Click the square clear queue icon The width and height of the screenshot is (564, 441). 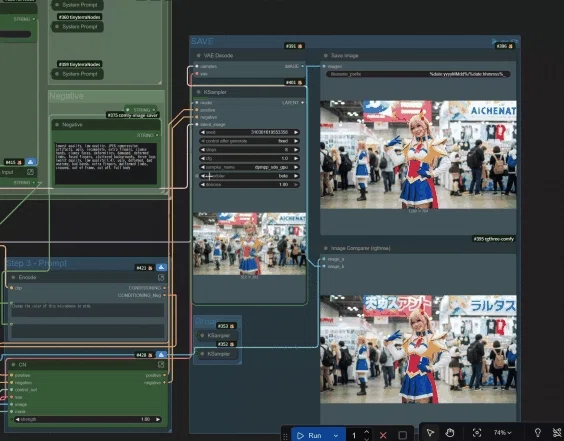click(x=403, y=436)
